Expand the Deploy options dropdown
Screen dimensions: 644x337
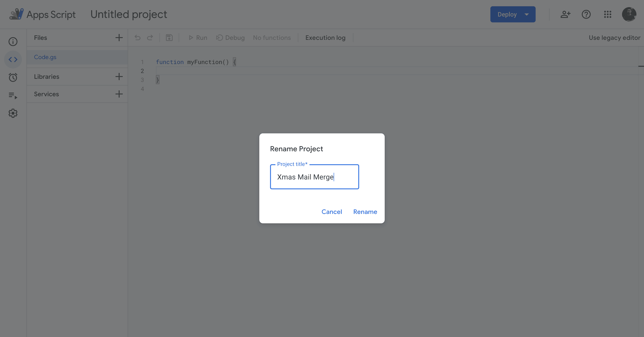[x=526, y=14]
